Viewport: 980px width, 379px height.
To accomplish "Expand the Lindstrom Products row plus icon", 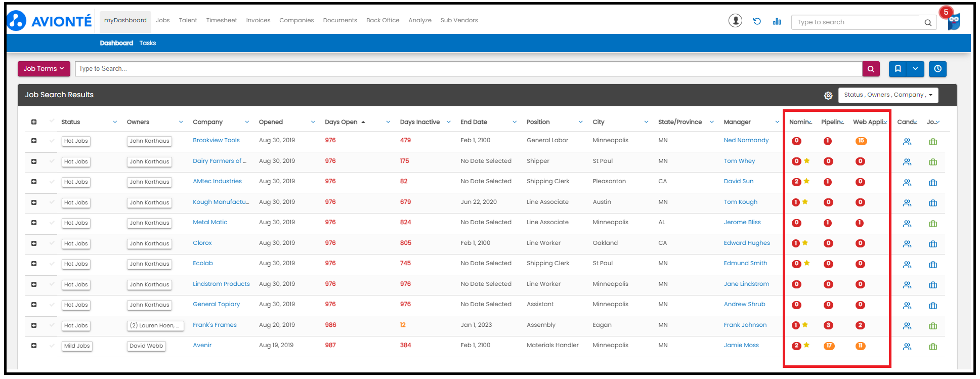I will pos(34,284).
